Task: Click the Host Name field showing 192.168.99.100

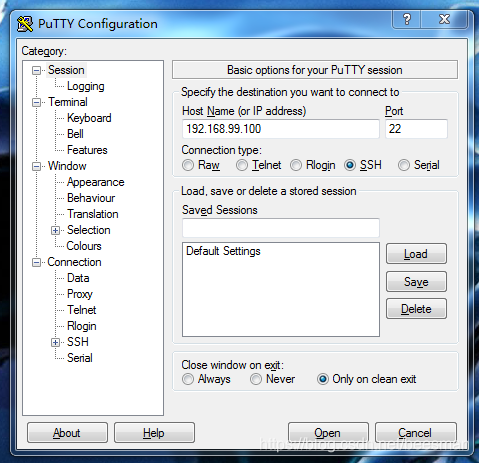Action: (281, 129)
